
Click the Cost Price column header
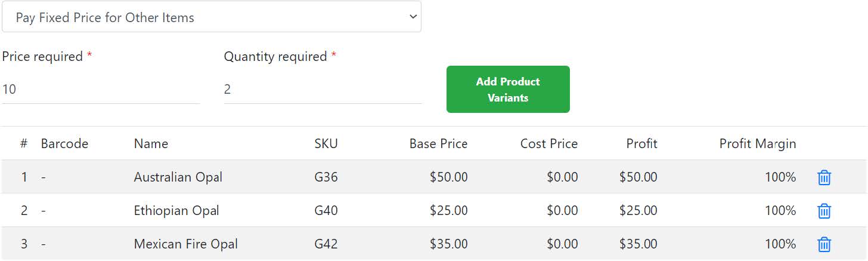click(549, 144)
